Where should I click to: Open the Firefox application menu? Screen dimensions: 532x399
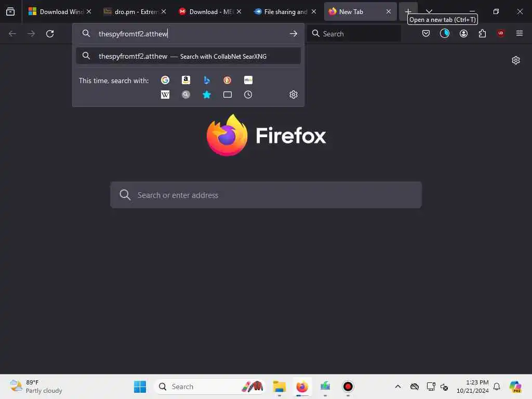520,33
